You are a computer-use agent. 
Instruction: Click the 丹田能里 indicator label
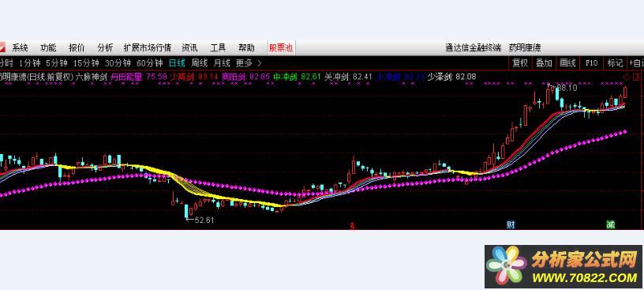pos(126,77)
